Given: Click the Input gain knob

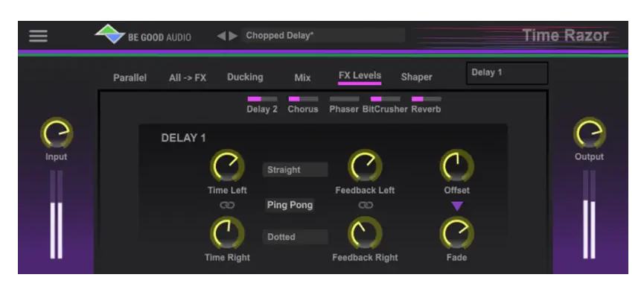Looking at the screenshot, I should [57, 133].
